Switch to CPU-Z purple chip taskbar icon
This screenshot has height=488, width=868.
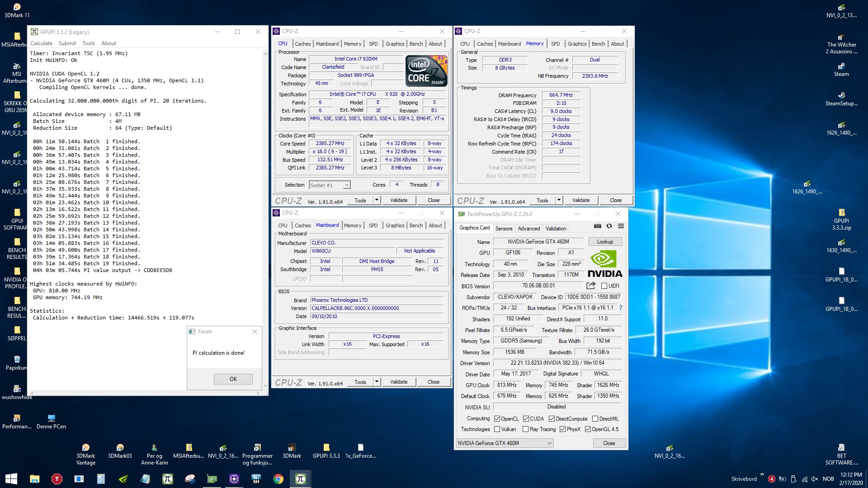(x=234, y=479)
